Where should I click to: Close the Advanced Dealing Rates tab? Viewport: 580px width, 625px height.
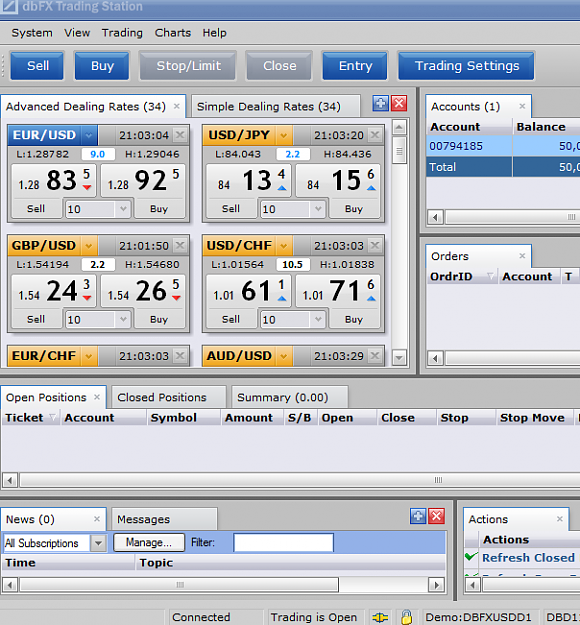177,106
